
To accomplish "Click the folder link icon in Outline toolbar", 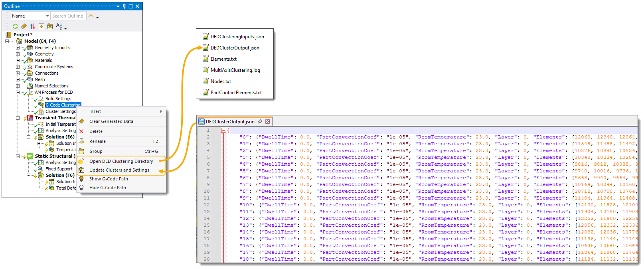I will click(50, 26).
